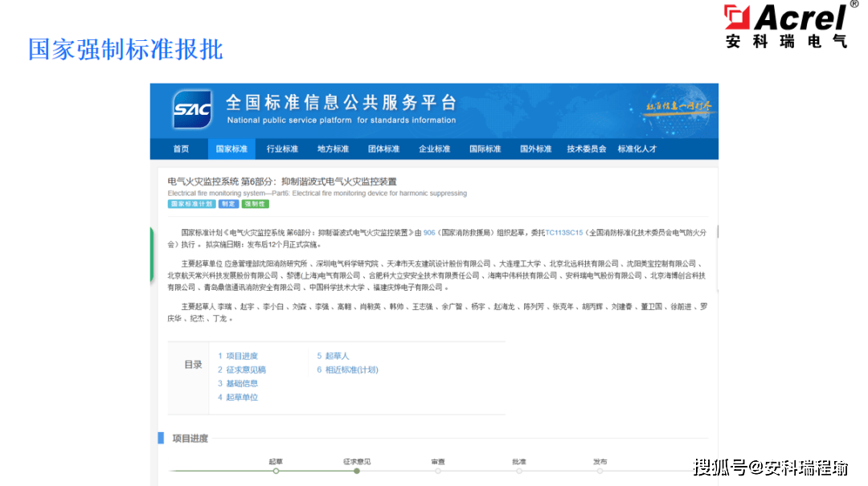Open 企业标准 tab
Viewport: 868px width, 486px height.
pyautogui.click(x=434, y=149)
